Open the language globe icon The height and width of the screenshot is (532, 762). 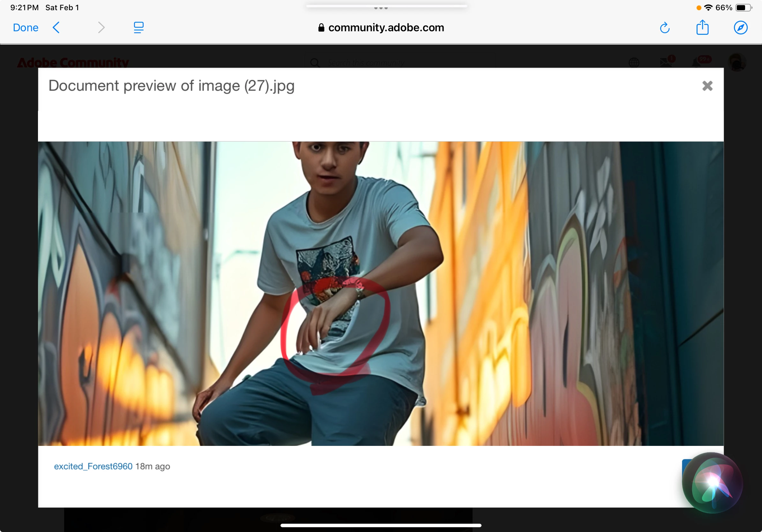click(634, 63)
